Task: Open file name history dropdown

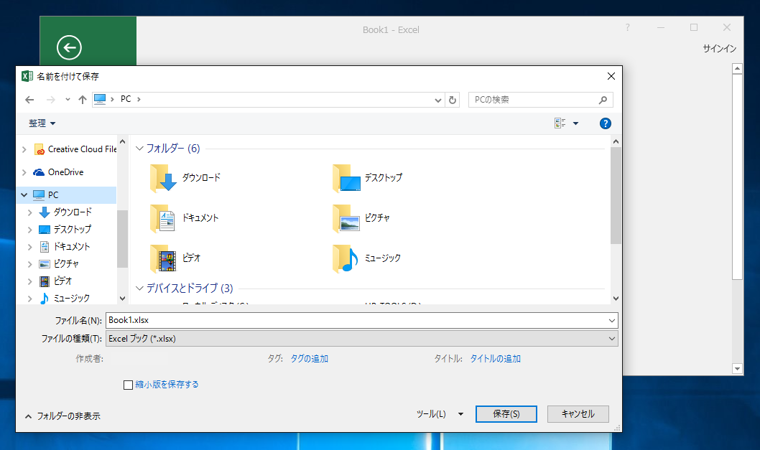Action: (612, 321)
